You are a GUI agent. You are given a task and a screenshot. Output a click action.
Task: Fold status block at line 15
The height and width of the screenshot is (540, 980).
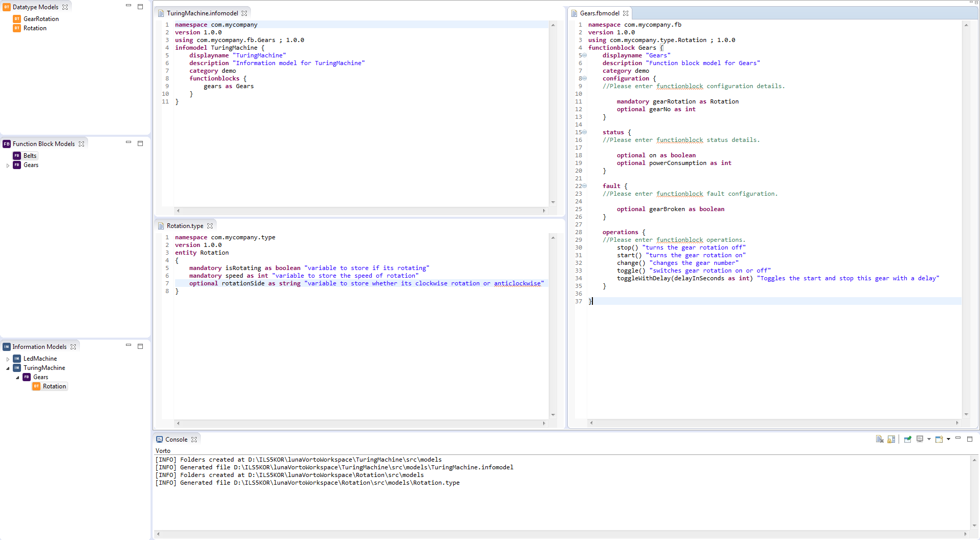[x=584, y=132]
